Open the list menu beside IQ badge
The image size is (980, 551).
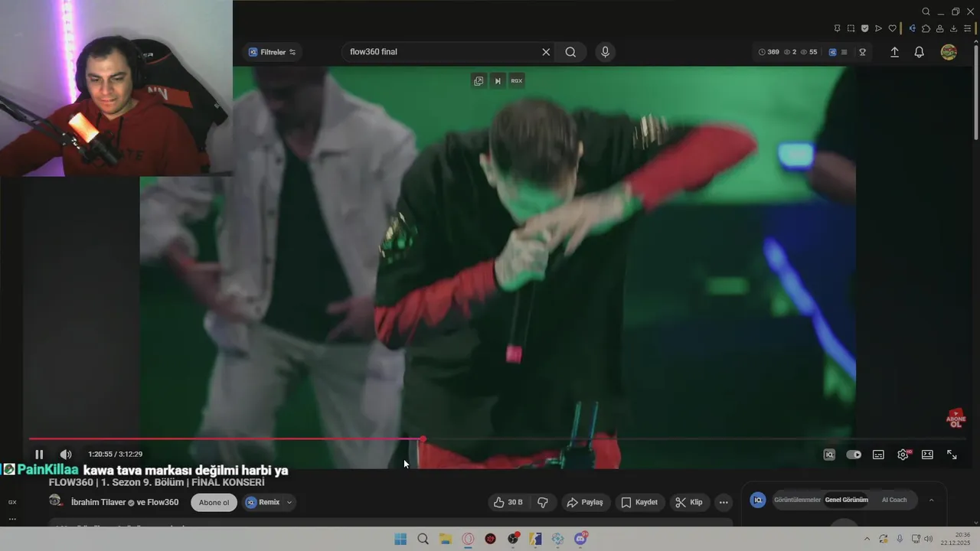tap(844, 52)
